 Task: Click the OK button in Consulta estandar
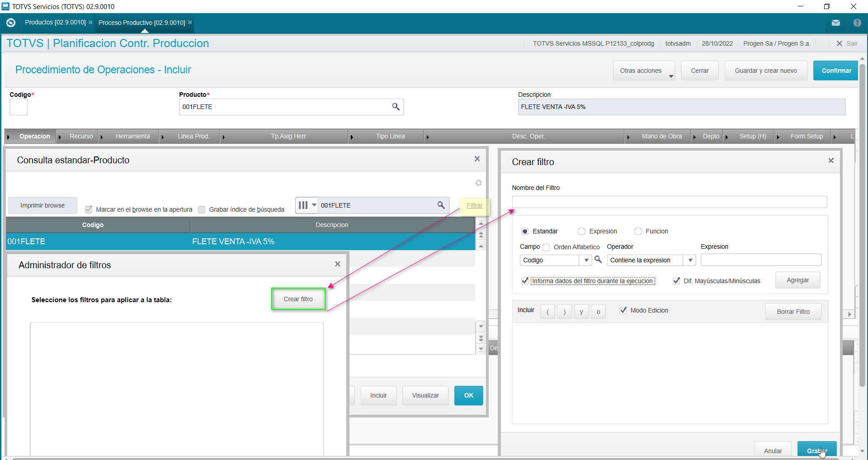(468, 395)
